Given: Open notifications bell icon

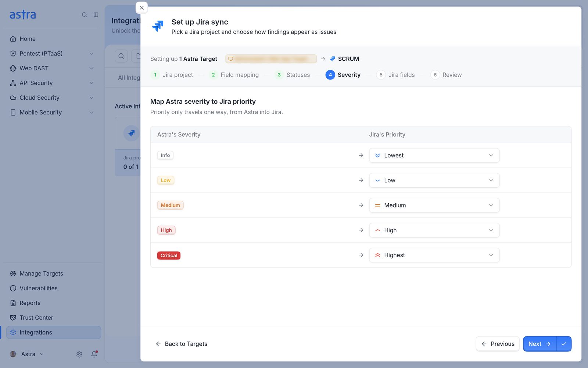Looking at the screenshot, I should coord(94,354).
